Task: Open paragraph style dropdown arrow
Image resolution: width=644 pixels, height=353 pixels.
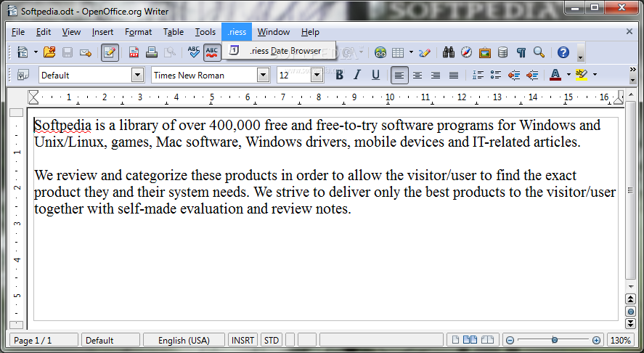Action: click(x=138, y=76)
